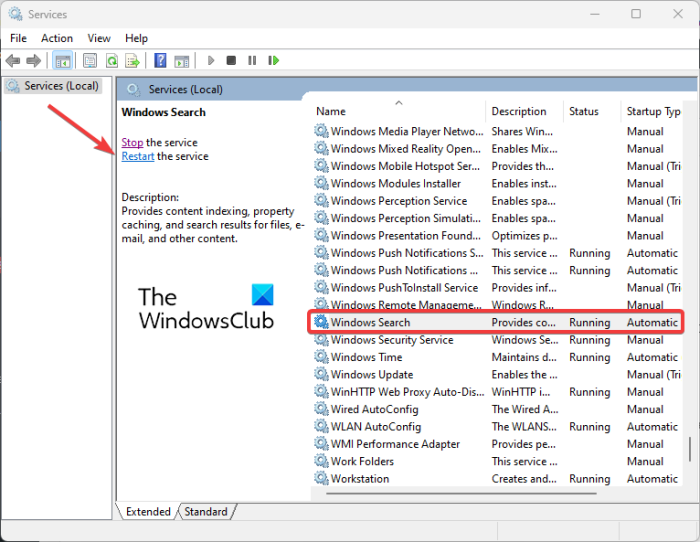Image resolution: width=700 pixels, height=542 pixels.
Task: Open the Properties toolbar icon
Action: pyautogui.click(x=90, y=60)
